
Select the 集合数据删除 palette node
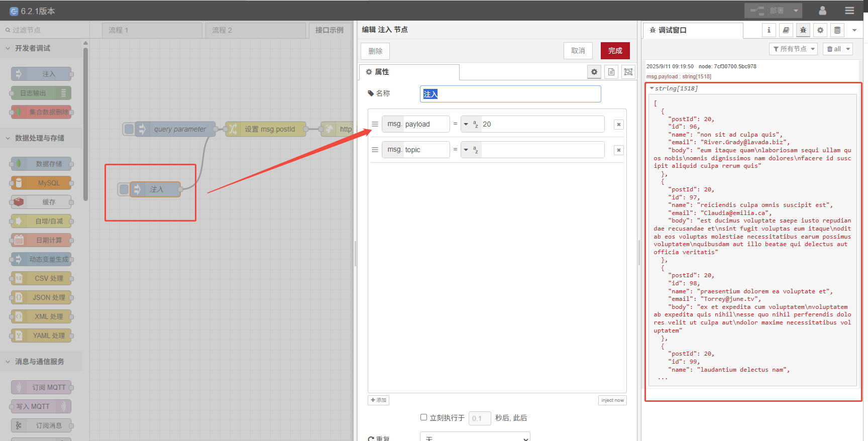[42, 112]
